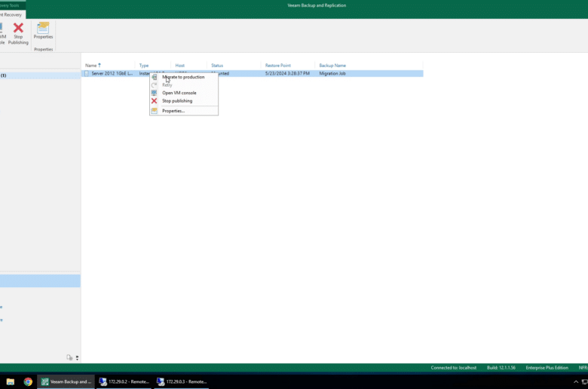Click the Stop Publishing ribbon button
This screenshot has width=588, height=389.
(18, 34)
